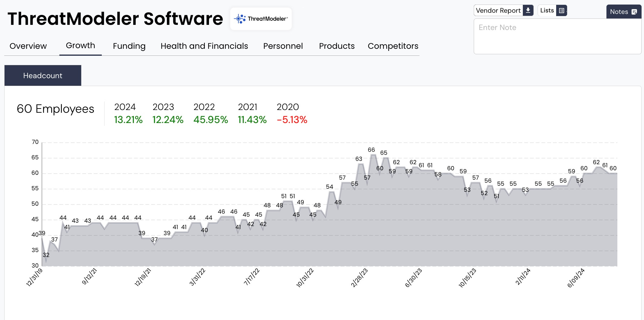Click the lowest data label 32
Screen dimensions: 644x320
pyautogui.click(x=46, y=255)
